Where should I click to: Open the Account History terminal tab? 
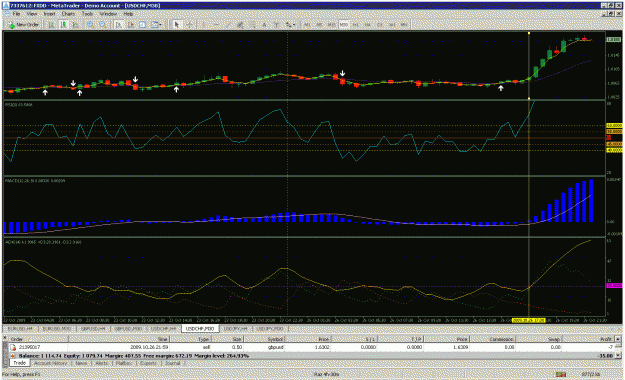pyautogui.click(x=51, y=364)
